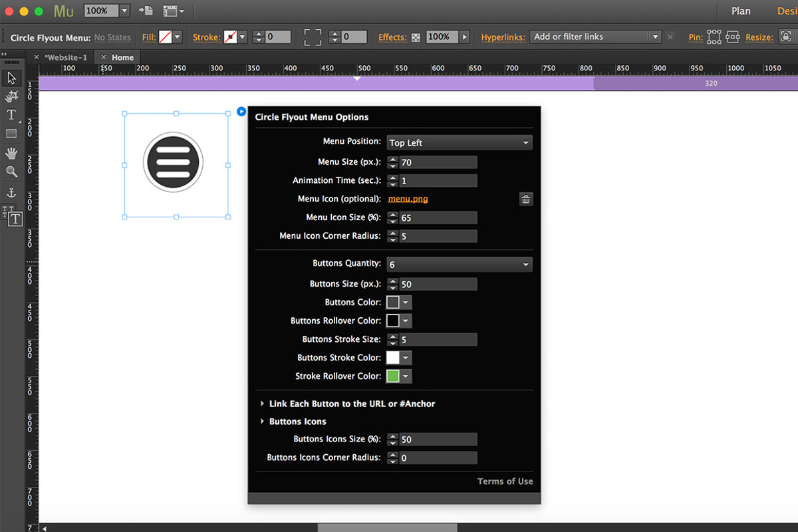
Task: Delete menu.png with the trash icon
Action: tap(525, 198)
